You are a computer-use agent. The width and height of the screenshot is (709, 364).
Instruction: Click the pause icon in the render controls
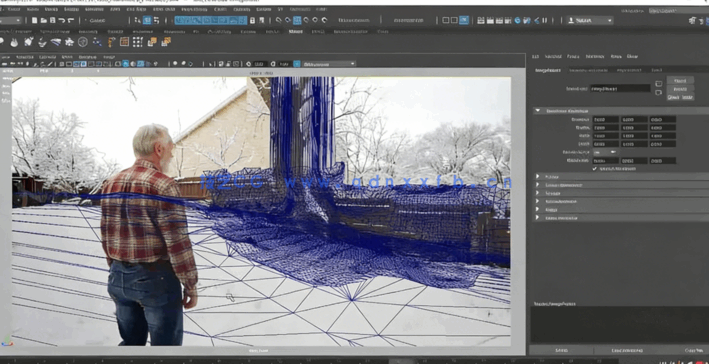(x=544, y=20)
